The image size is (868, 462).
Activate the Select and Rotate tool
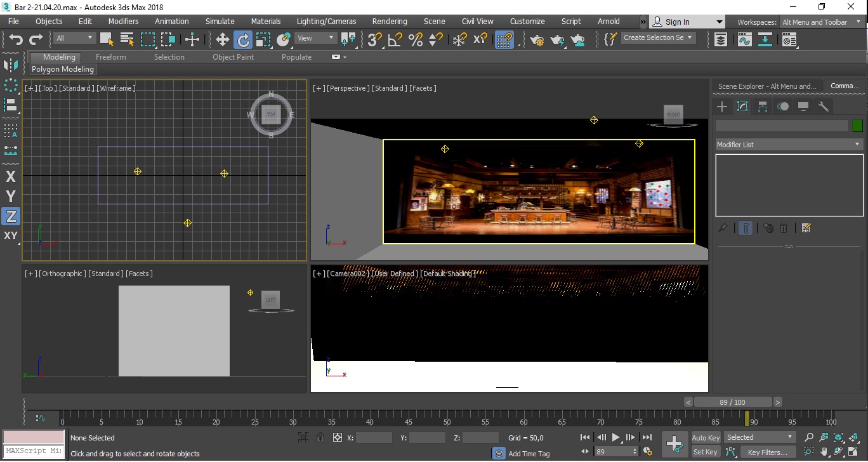243,40
